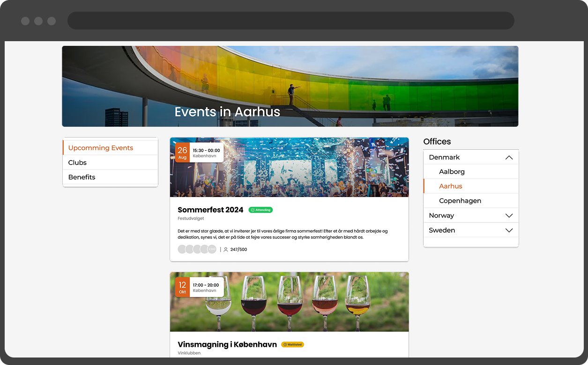The image size is (588, 365).
Task: Select the Aarhus office
Action: click(x=450, y=186)
